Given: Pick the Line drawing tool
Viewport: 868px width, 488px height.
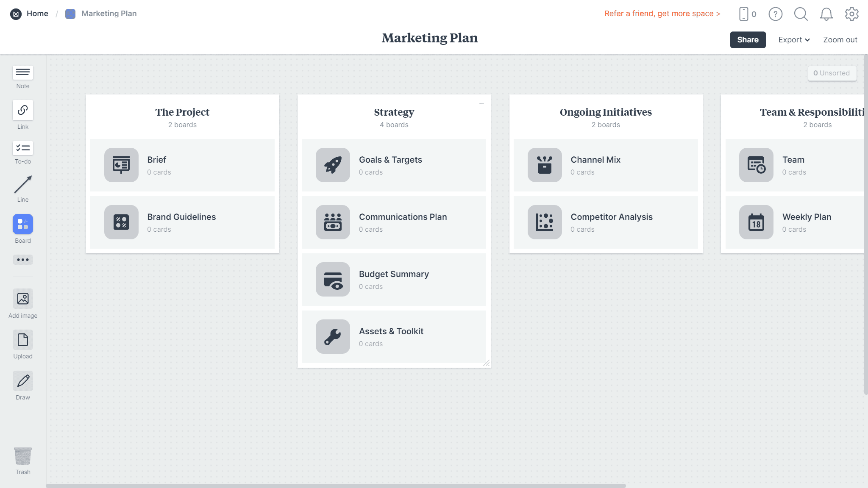Looking at the screenshot, I should [23, 185].
